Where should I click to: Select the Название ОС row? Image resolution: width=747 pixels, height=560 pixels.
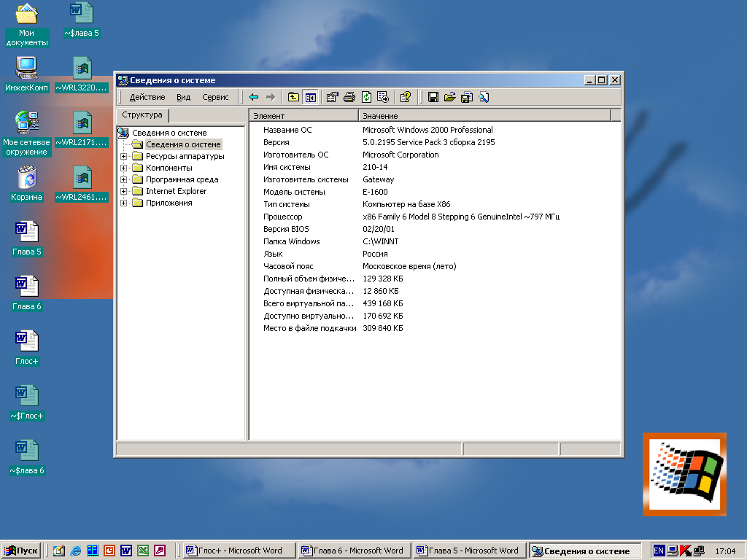pyautogui.click(x=435, y=130)
